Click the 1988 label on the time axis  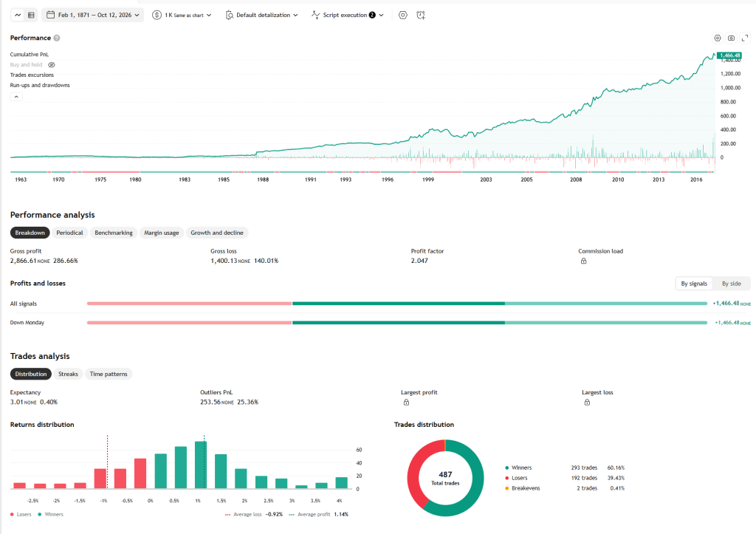pyautogui.click(x=263, y=179)
